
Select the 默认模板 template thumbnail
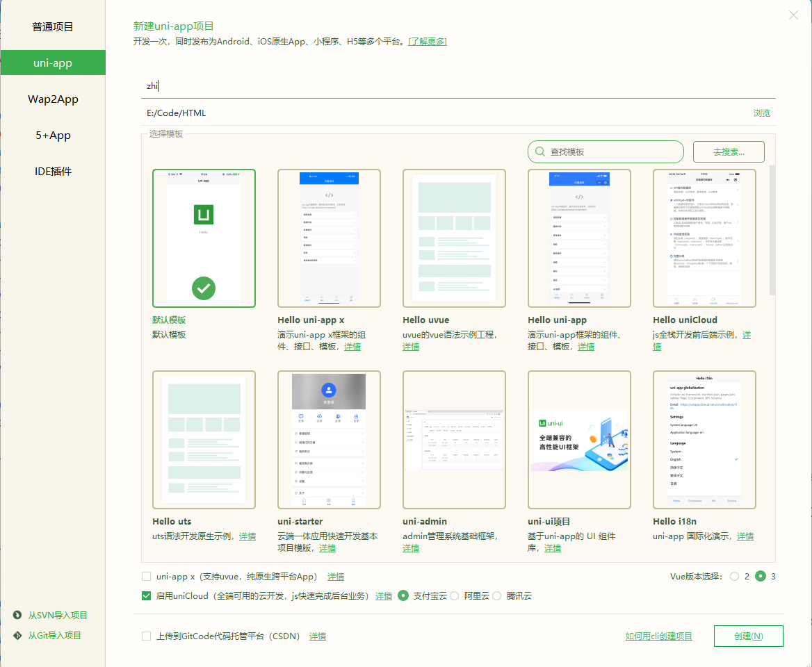pos(204,238)
